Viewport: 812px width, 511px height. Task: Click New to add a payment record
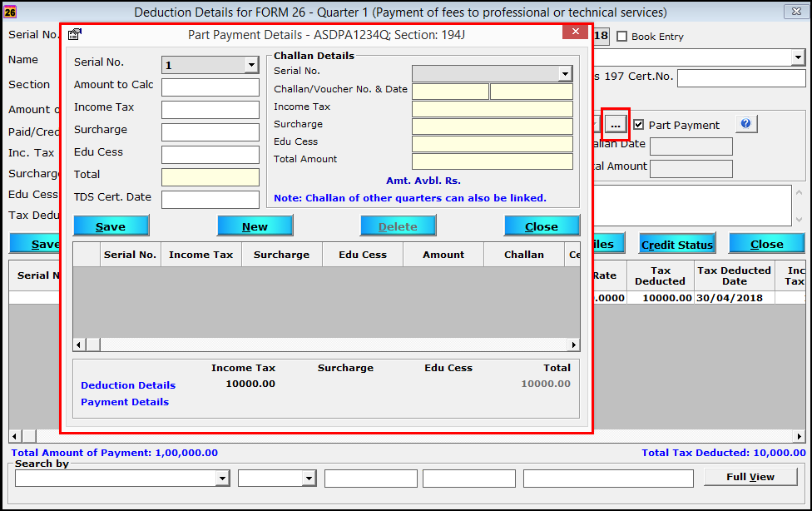pos(255,225)
